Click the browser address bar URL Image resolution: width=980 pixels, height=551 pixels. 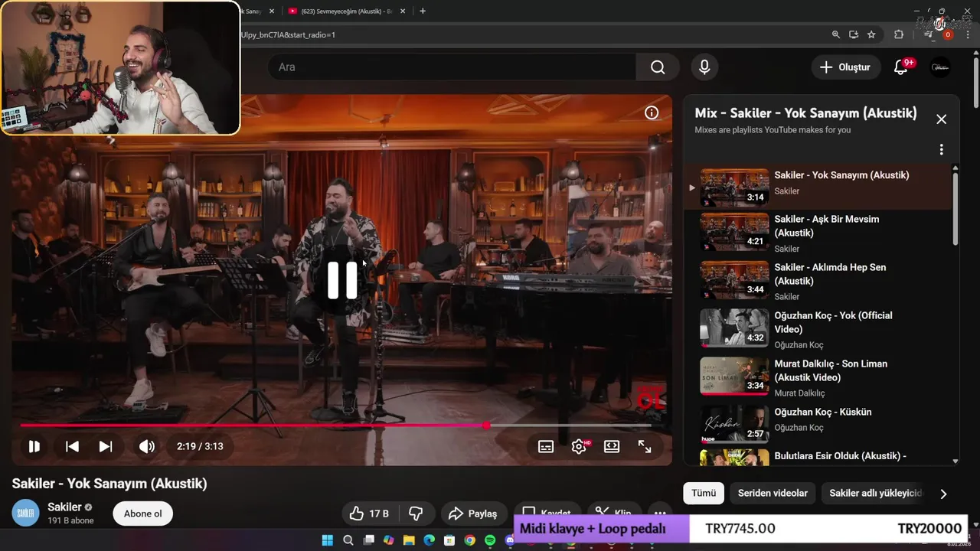coord(287,35)
